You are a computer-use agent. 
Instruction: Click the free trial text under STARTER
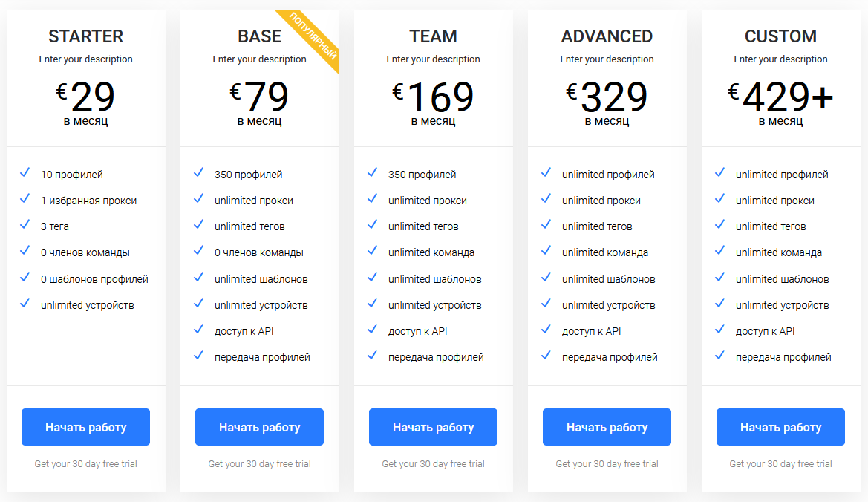[x=86, y=464]
